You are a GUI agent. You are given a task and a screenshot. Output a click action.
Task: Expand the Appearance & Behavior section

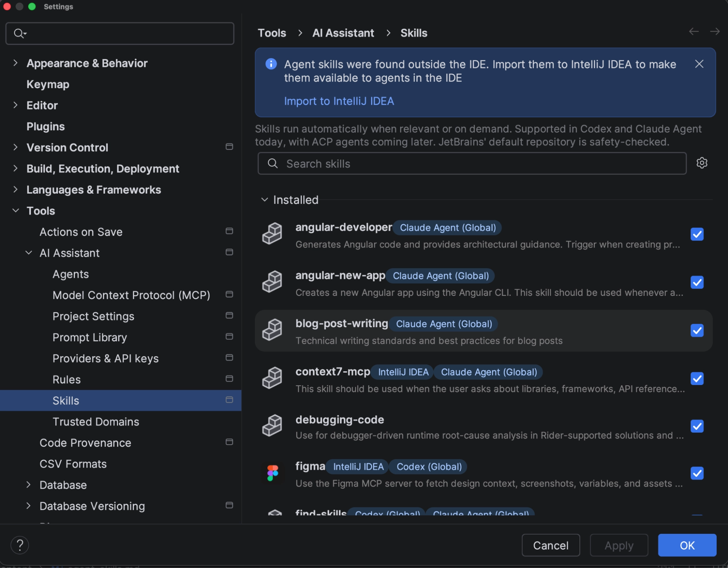[15, 63]
